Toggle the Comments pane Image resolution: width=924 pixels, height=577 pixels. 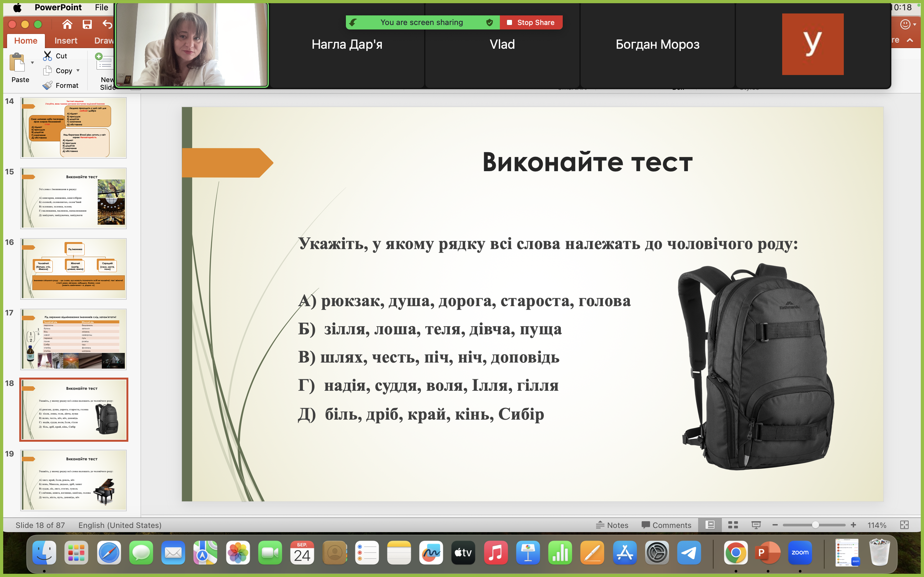[x=666, y=525]
